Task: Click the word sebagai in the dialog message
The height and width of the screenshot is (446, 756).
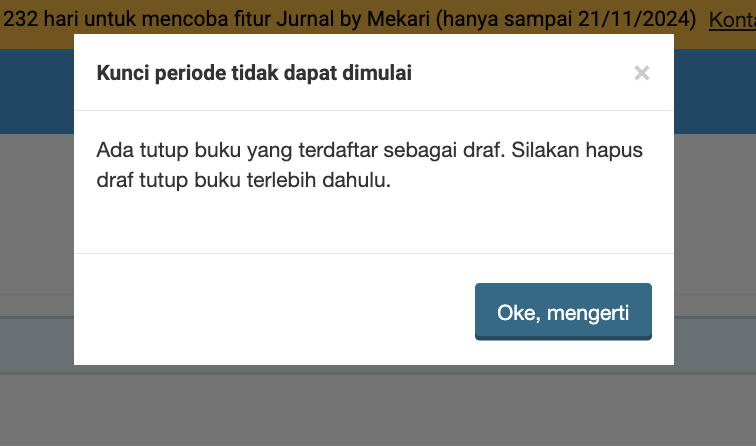Action: point(420,150)
